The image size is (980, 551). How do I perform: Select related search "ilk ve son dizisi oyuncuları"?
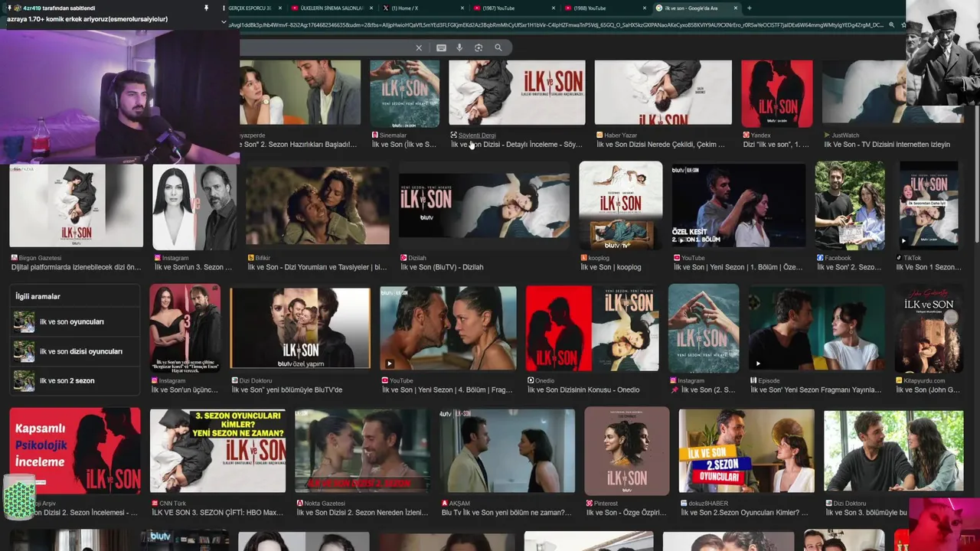[x=76, y=351]
